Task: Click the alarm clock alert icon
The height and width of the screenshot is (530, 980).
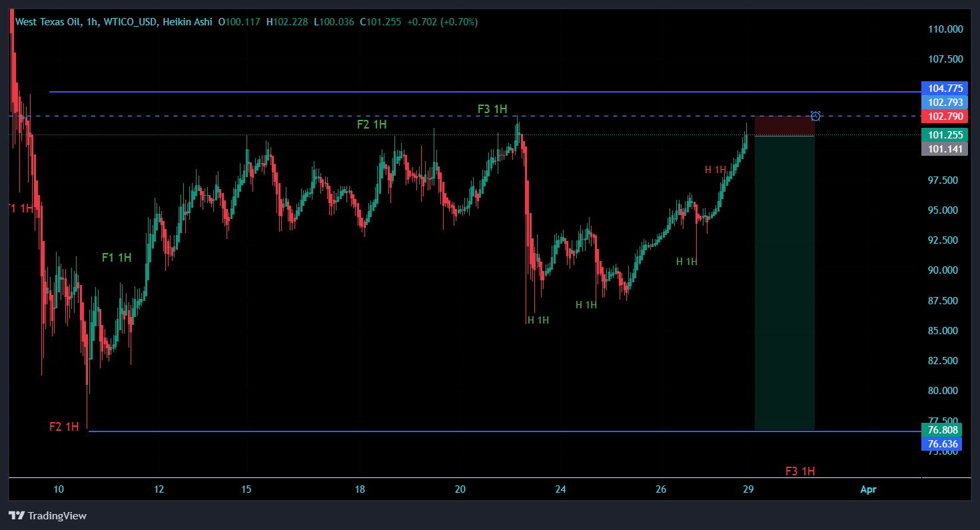Action: coord(815,116)
